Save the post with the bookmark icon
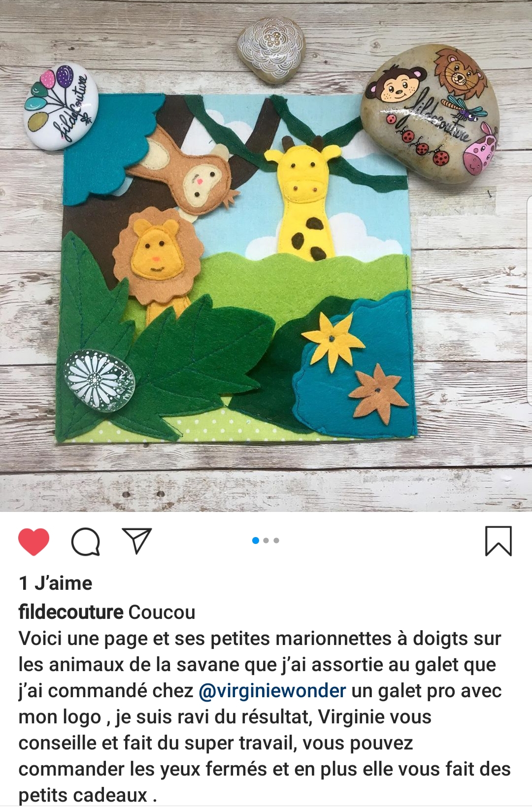Screen dimensions: 532x811 (x=499, y=541)
